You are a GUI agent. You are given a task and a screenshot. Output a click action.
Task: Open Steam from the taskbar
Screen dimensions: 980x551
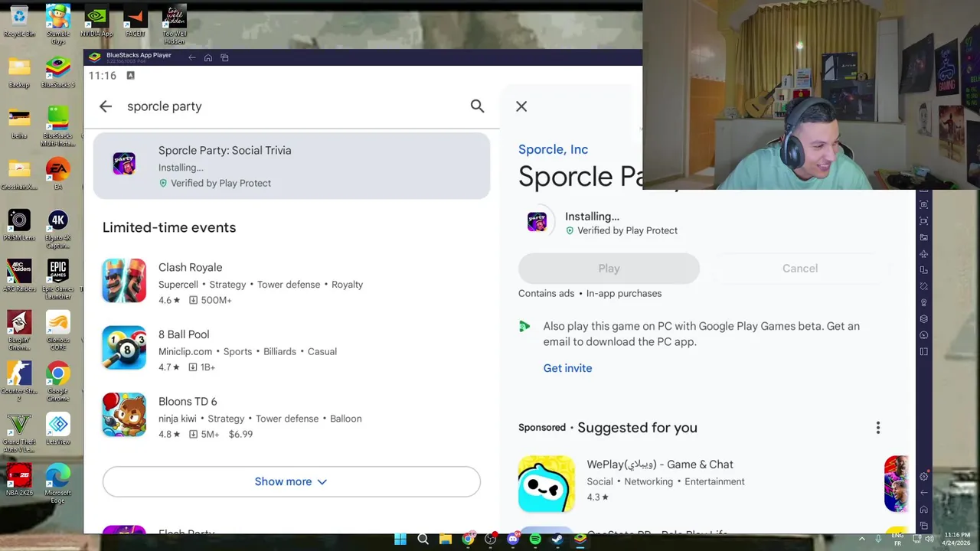pos(557,540)
